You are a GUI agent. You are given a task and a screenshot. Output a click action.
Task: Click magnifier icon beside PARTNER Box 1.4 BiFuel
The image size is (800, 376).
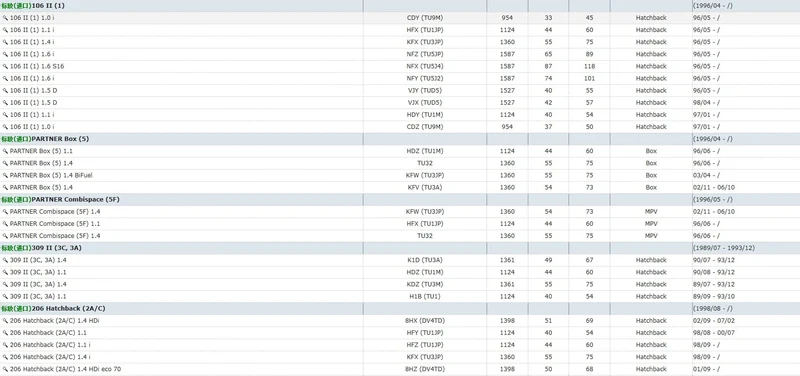pos(5,176)
